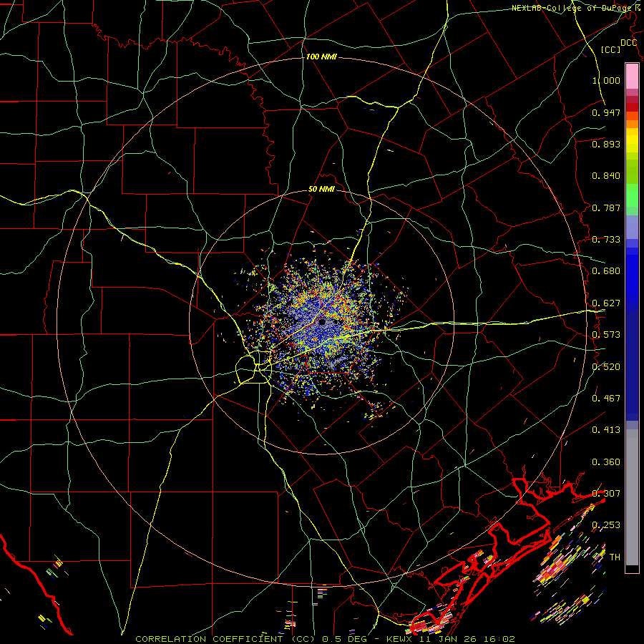This screenshot has width=644, height=644.
Task: Click the 0.840 legend value
Action: (606, 176)
